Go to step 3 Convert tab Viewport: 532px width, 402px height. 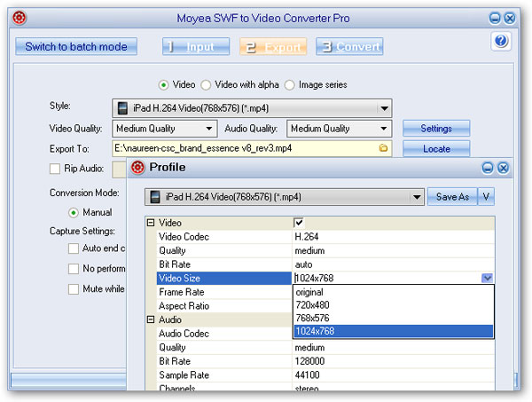tap(349, 46)
